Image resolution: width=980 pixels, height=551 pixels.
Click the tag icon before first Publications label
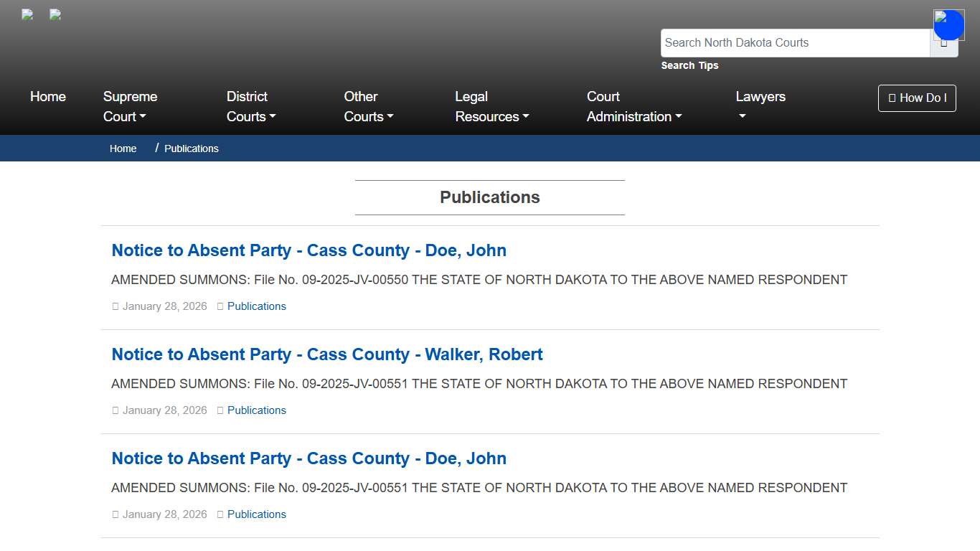click(221, 306)
